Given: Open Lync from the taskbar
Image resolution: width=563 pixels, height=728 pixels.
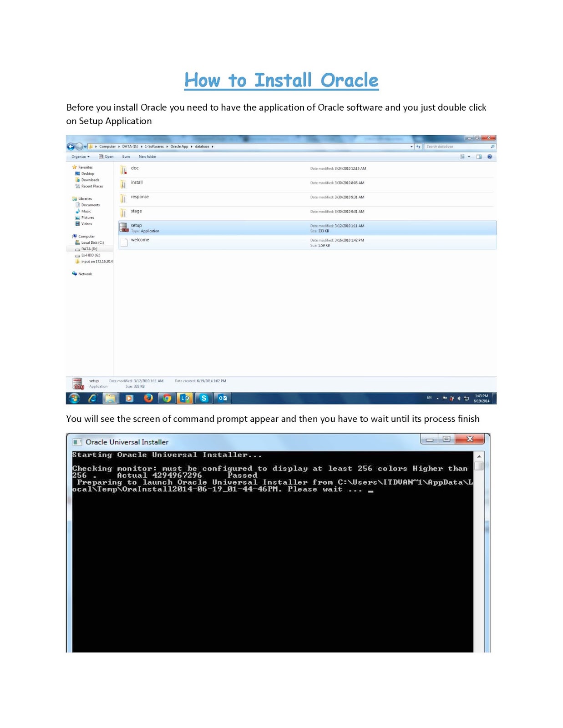Looking at the screenshot, I should (x=185, y=398).
